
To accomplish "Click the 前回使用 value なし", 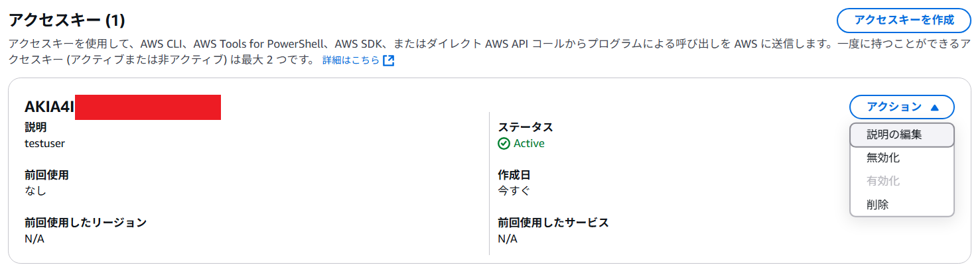I will [x=35, y=191].
